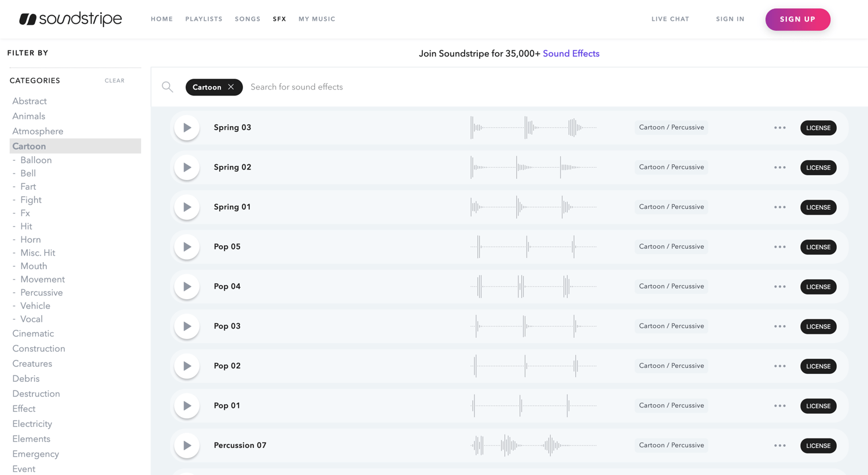868x475 pixels.
Task: Play the Percussion 07 sound effect
Action: pyautogui.click(x=186, y=445)
